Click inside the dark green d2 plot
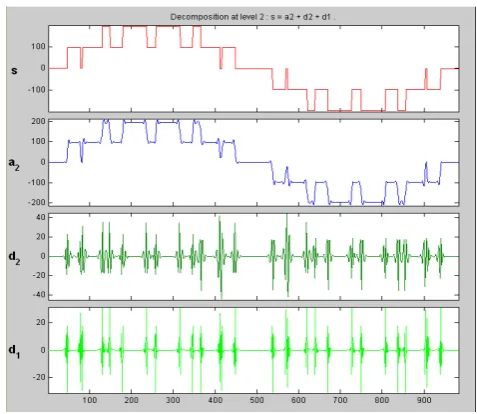 click(x=253, y=256)
